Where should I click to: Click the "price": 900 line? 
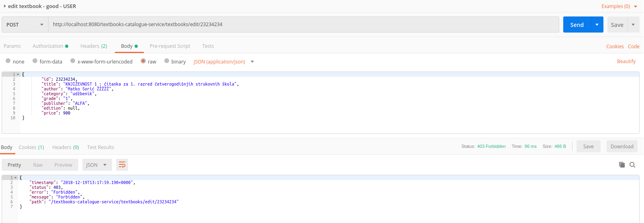point(56,113)
